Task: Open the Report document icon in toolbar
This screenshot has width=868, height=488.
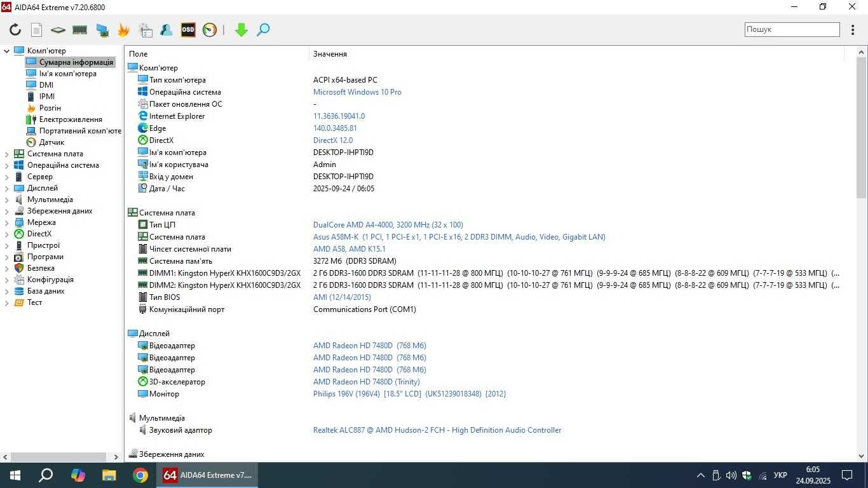Action: [x=37, y=30]
